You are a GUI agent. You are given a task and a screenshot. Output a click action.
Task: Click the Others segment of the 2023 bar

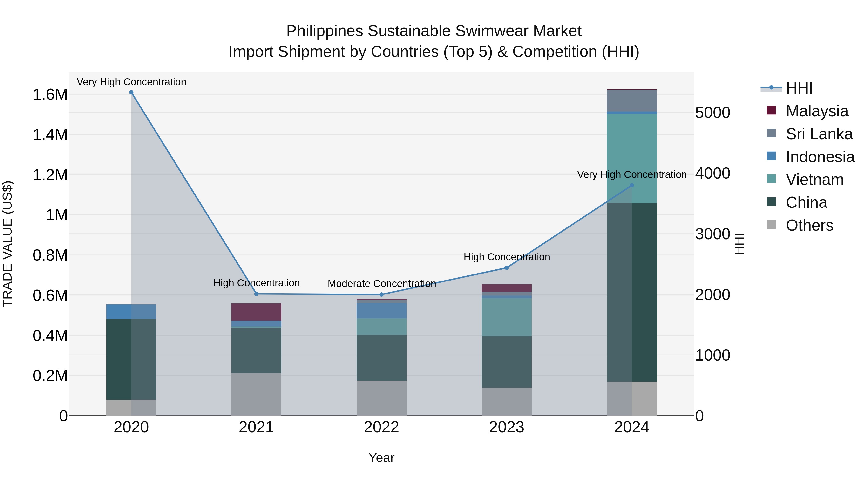point(506,401)
